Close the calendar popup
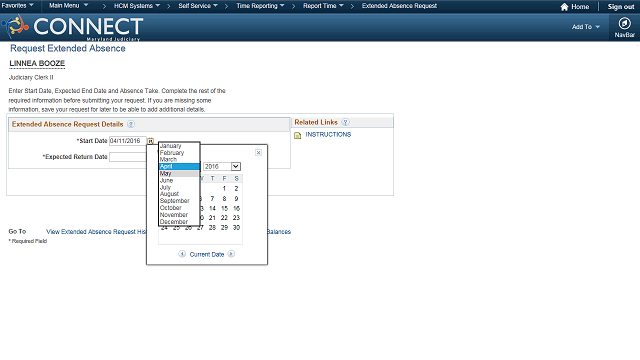 (x=258, y=152)
